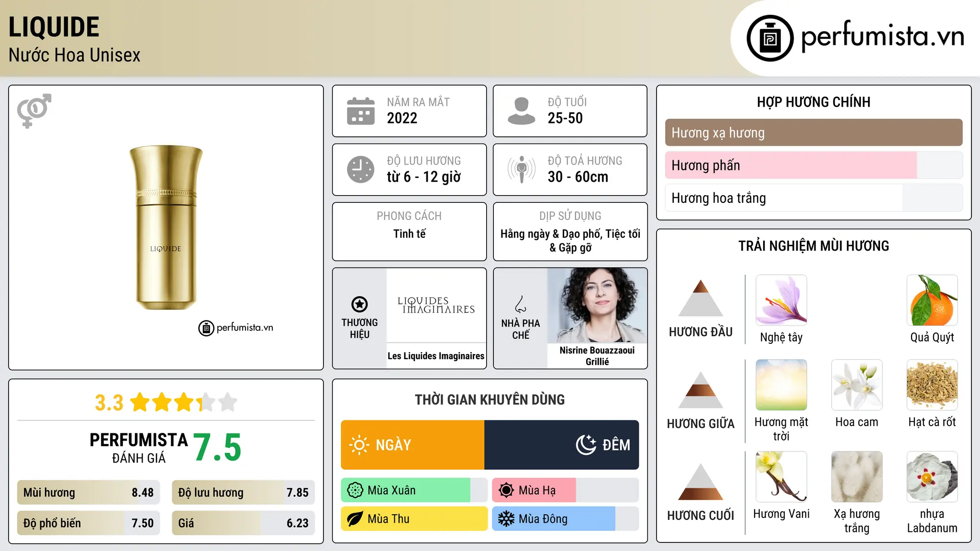
Task: Click the winter snowflake icon
Action: click(506, 519)
